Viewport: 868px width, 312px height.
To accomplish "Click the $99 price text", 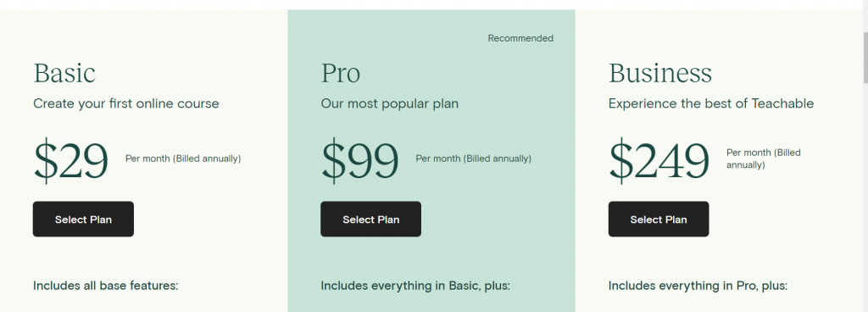I will (x=359, y=160).
